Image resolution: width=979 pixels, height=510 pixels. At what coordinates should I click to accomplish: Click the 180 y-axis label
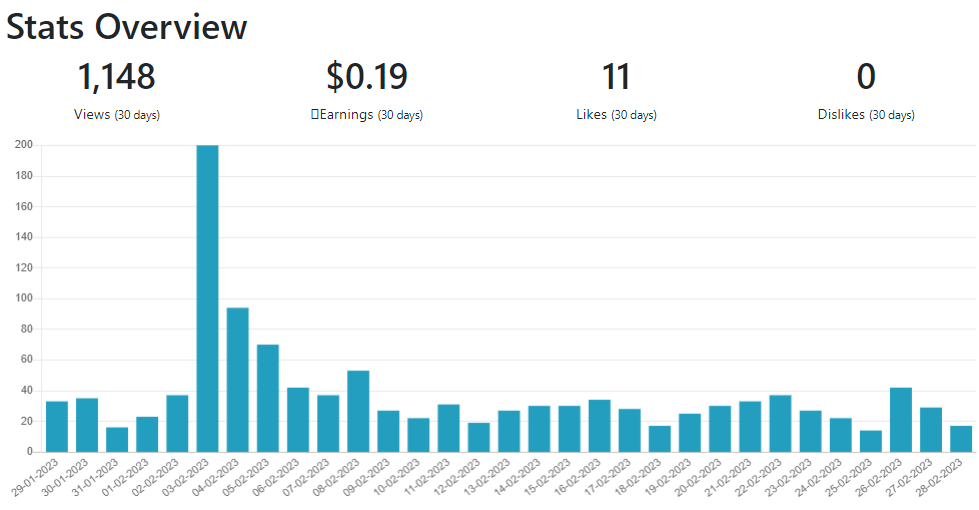24,175
